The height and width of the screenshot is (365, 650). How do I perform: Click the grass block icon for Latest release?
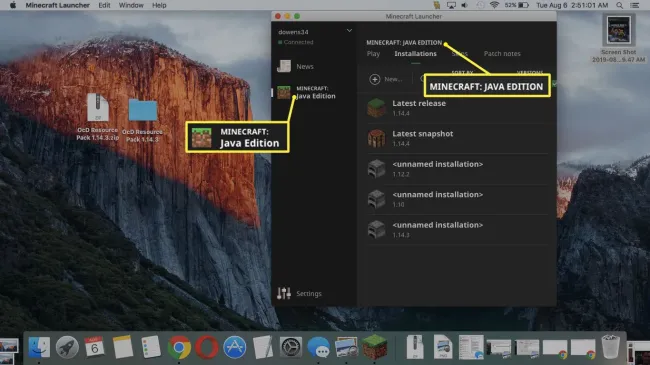(376, 107)
